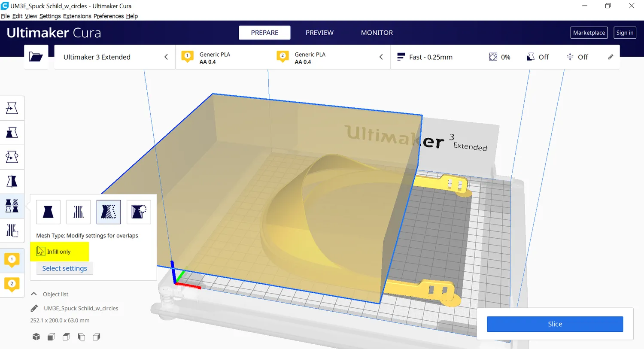Open the View menu
The width and height of the screenshot is (644, 349).
(31, 16)
